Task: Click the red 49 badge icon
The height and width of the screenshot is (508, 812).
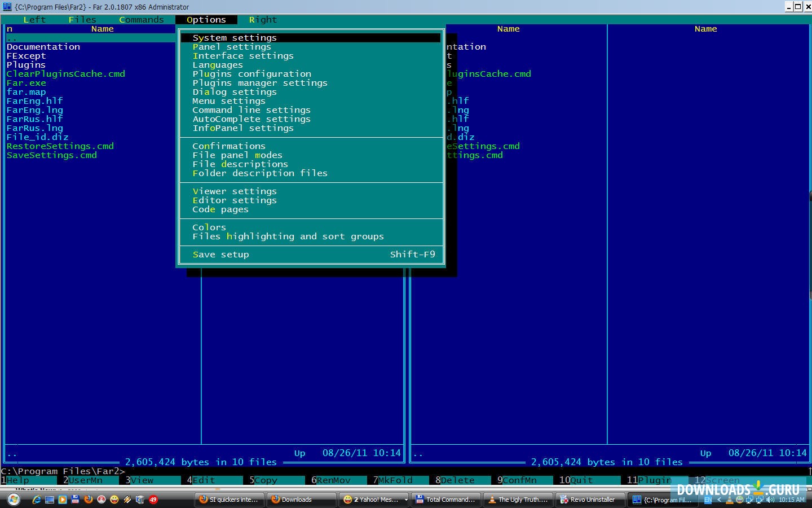Action: 153,500
